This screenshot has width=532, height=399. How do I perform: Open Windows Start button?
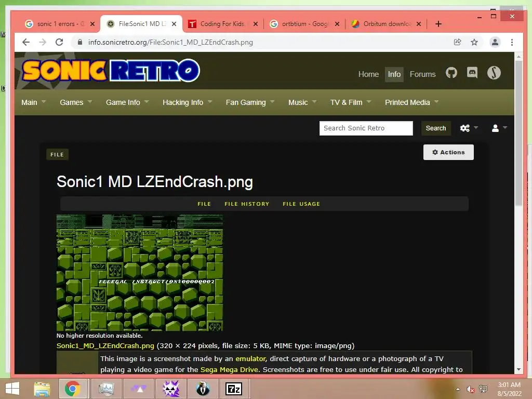click(x=12, y=389)
